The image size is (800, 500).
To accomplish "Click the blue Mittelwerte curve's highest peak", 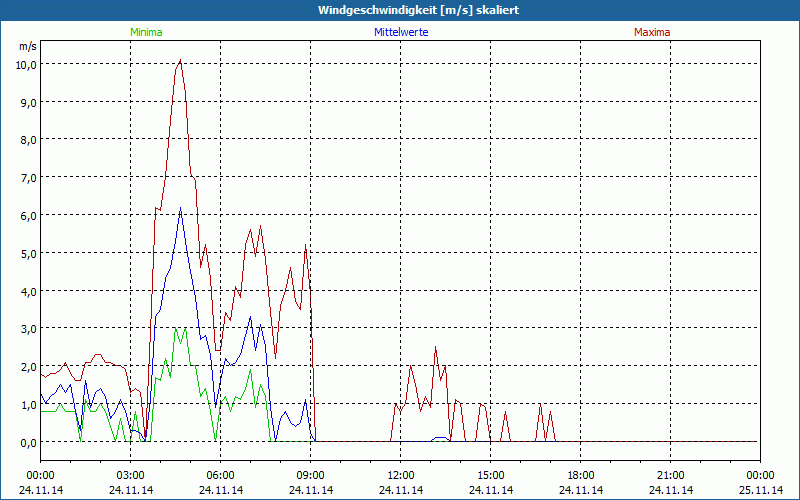I will pyautogui.click(x=180, y=209).
